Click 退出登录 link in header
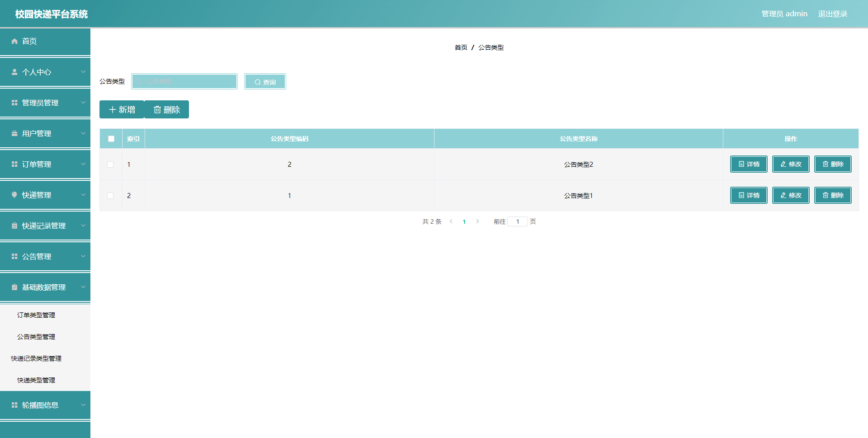Viewport: 868px width, 438px height. pyautogui.click(x=832, y=14)
